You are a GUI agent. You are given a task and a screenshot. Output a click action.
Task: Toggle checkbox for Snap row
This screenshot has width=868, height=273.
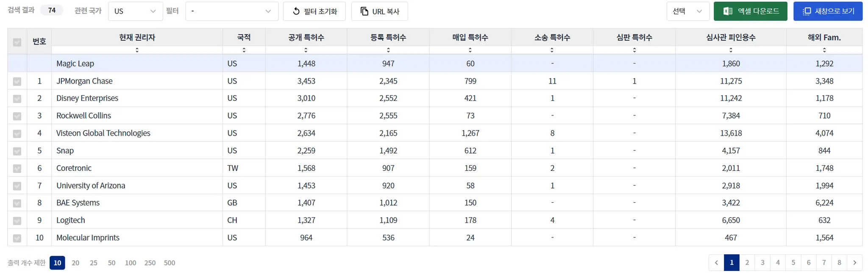[17, 151]
